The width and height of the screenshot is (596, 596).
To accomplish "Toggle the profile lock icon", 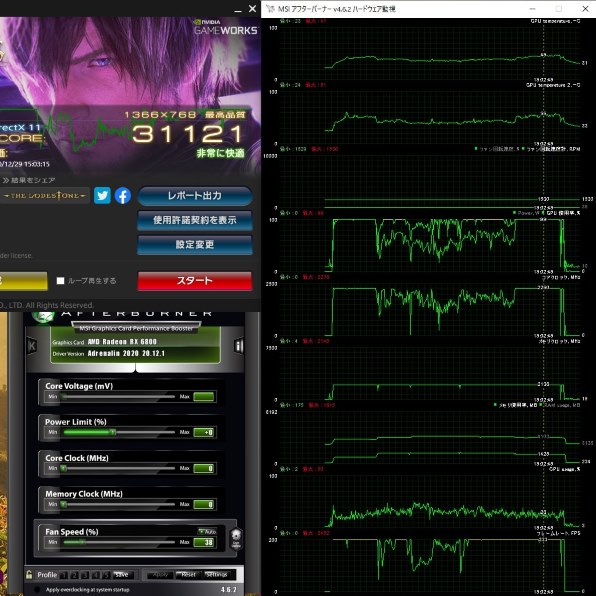I will pyautogui.click(x=29, y=574).
